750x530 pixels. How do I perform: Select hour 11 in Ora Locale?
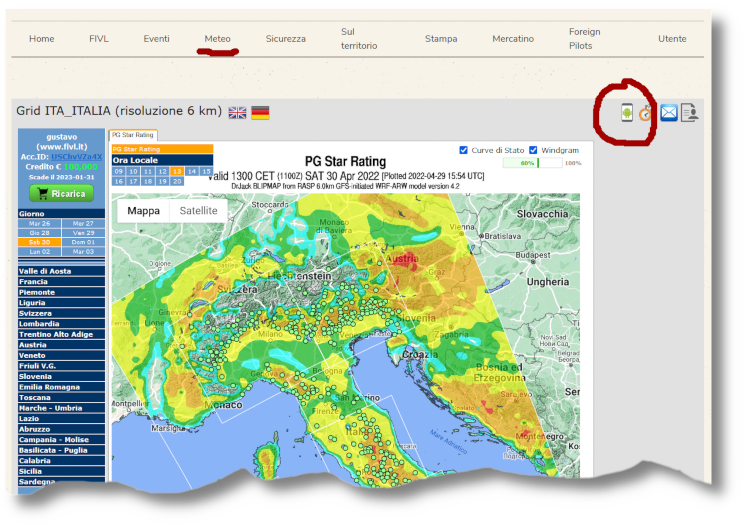click(x=148, y=171)
